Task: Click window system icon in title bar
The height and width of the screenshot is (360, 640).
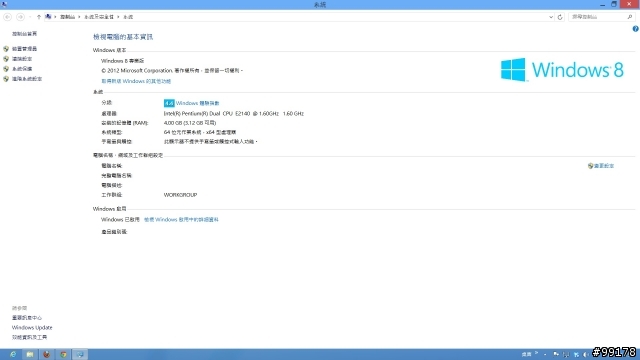Action: click(x=4, y=4)
